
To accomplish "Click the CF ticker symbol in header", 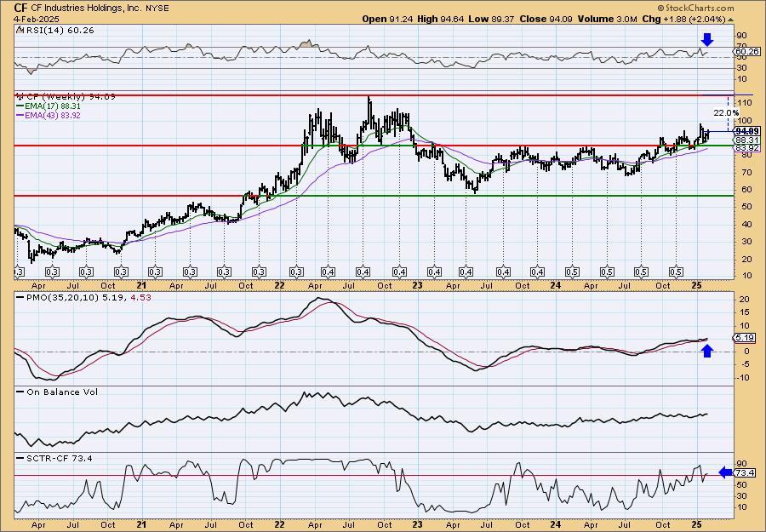I will [x=20, y=8].
